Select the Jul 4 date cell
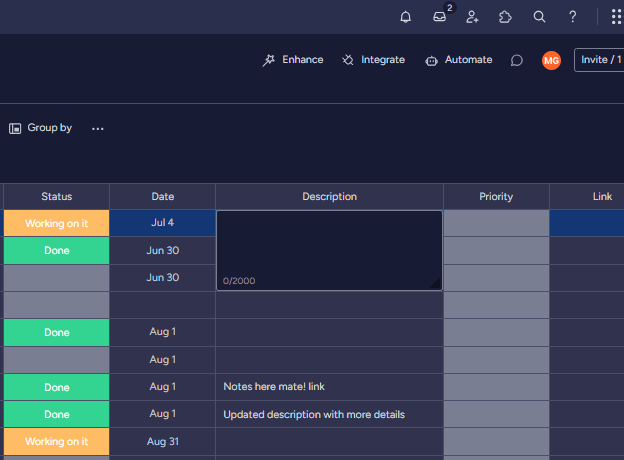The width and height of the screenshot is (624, 460). pos(162,223)
